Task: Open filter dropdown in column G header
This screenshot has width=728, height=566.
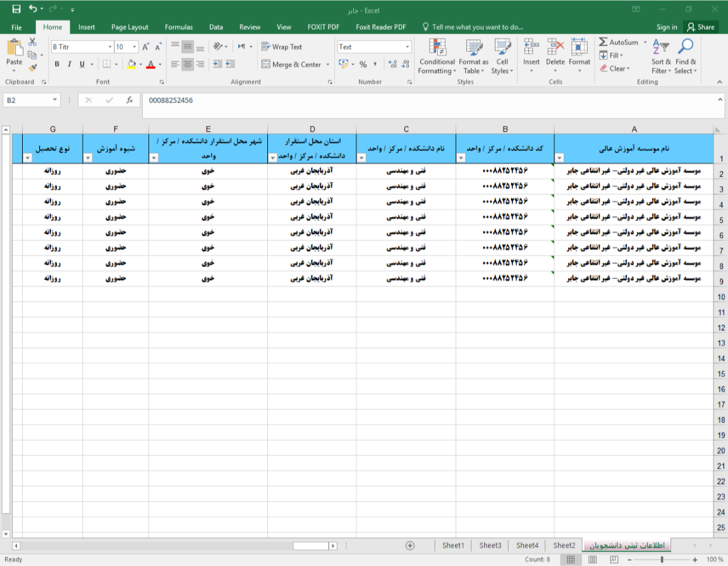Action: pyautogui.click(x=28, y=158)
